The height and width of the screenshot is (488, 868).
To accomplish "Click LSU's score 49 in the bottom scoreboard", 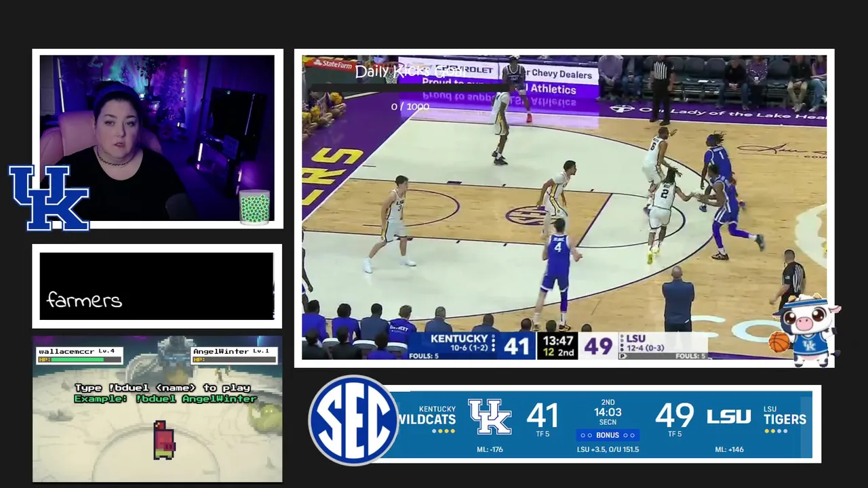I will (675, 415).
